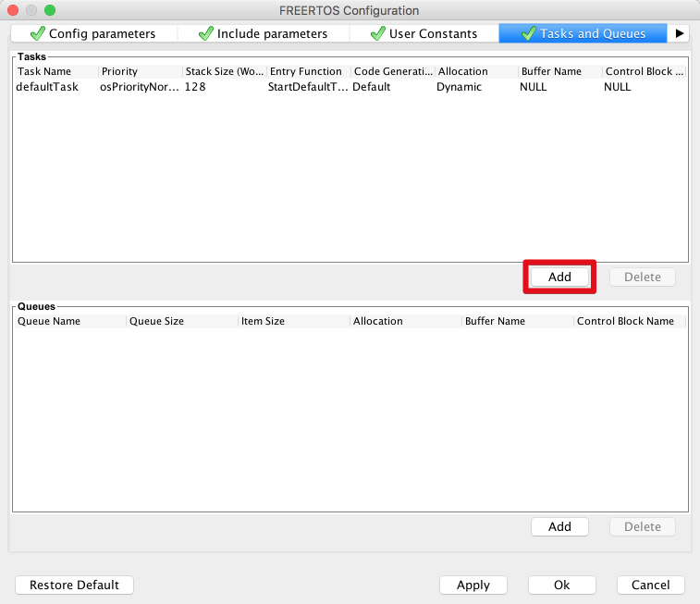700x604 pixels.
Task: Click the Item Size column header
Action: (x=294, y=321)
